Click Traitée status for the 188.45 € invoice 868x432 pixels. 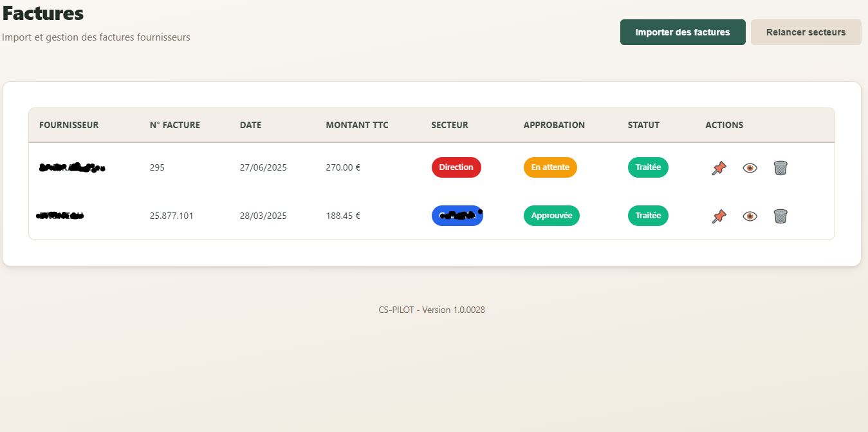[647, 216]
